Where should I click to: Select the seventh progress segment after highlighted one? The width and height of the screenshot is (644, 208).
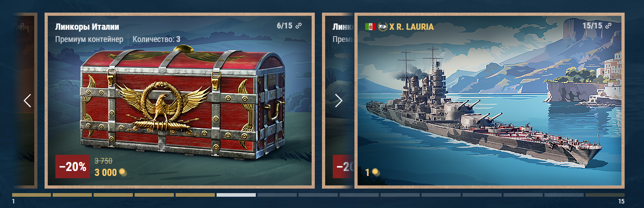tap(277, 195)
